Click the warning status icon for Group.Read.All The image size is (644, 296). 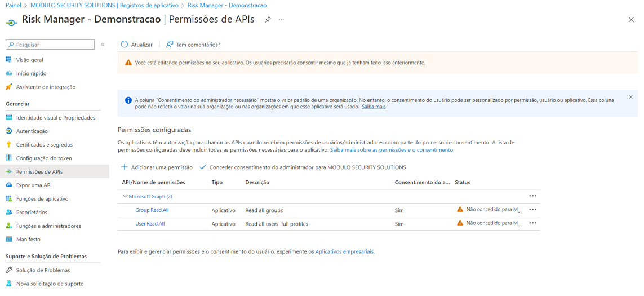click(460, 210)
